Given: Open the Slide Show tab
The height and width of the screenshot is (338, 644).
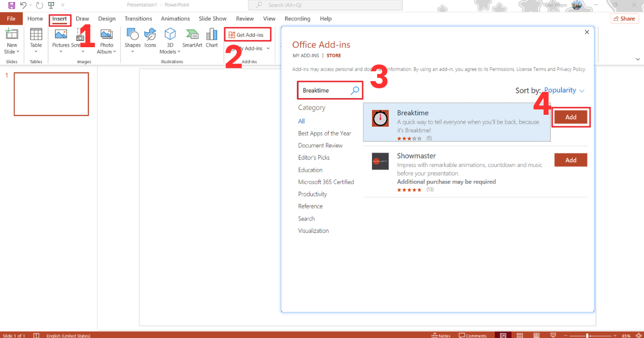Looking at the screenshot, I should (x=213, y=19).
